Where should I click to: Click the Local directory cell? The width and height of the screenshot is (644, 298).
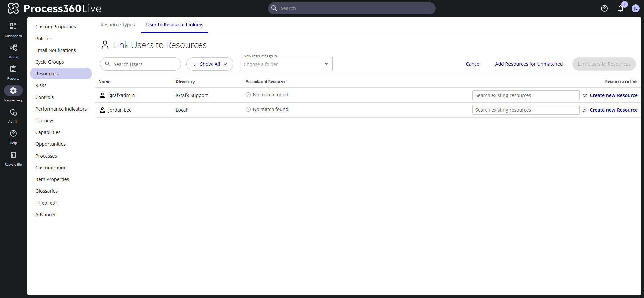pos(181,110)
